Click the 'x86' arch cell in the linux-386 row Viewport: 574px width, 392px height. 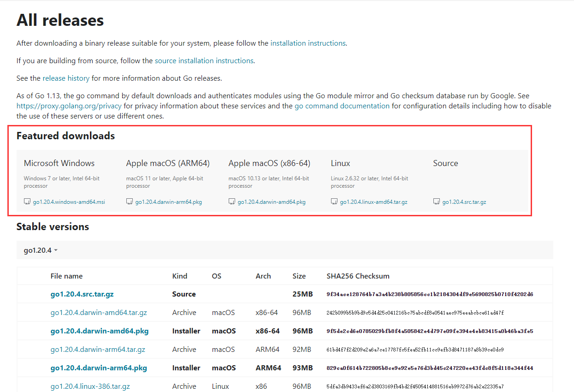tap(261, 386)
